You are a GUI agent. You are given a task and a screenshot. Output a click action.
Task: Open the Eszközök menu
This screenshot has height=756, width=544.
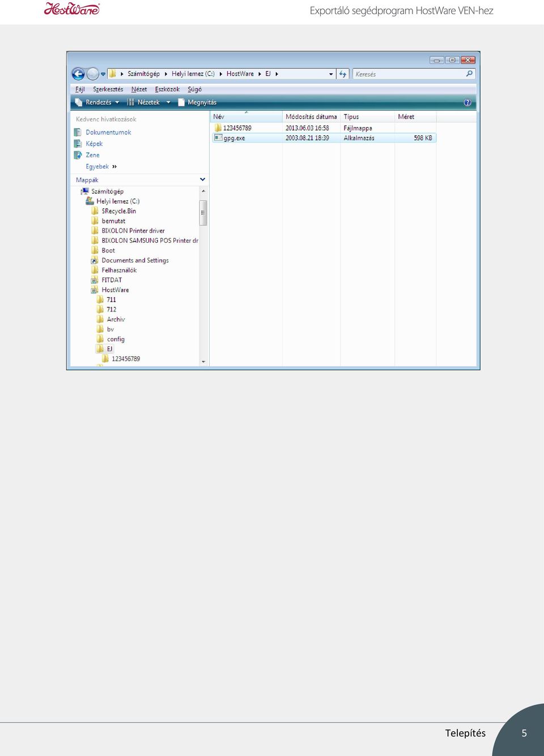(x=167, y=89)
